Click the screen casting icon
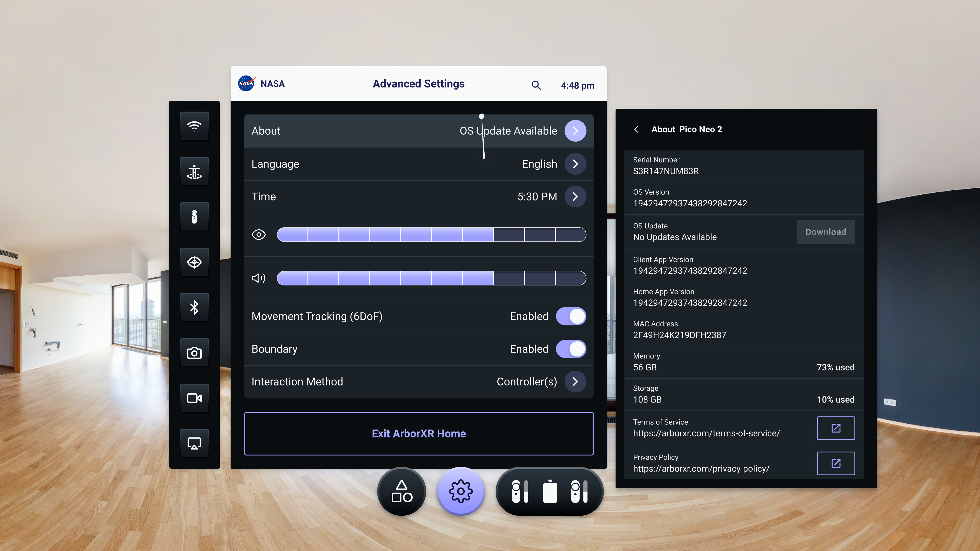This screenshot has height=551, width=980. coord(194,443)
